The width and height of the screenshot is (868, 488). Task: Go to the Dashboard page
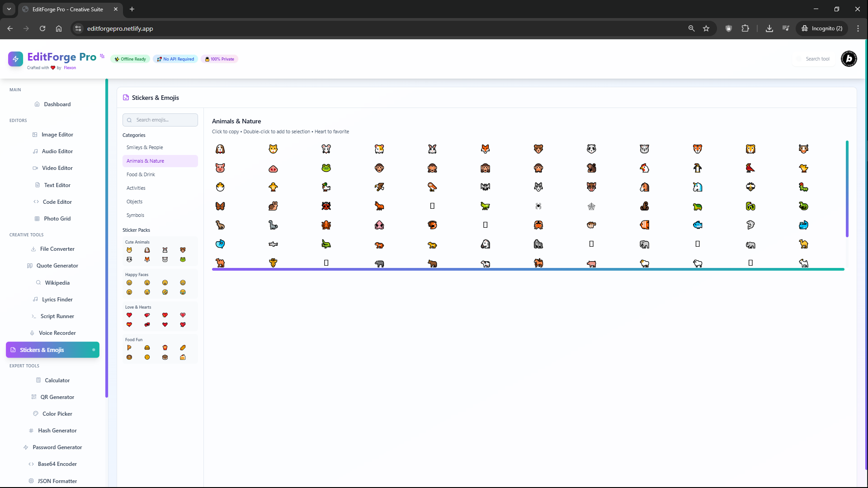click(57, 104)
